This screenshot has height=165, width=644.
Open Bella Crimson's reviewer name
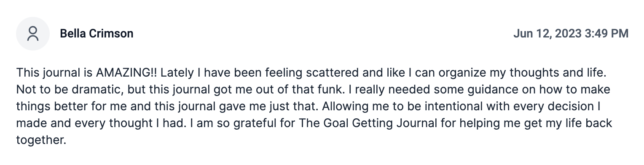pyautogui.click(x=97, y=34)
